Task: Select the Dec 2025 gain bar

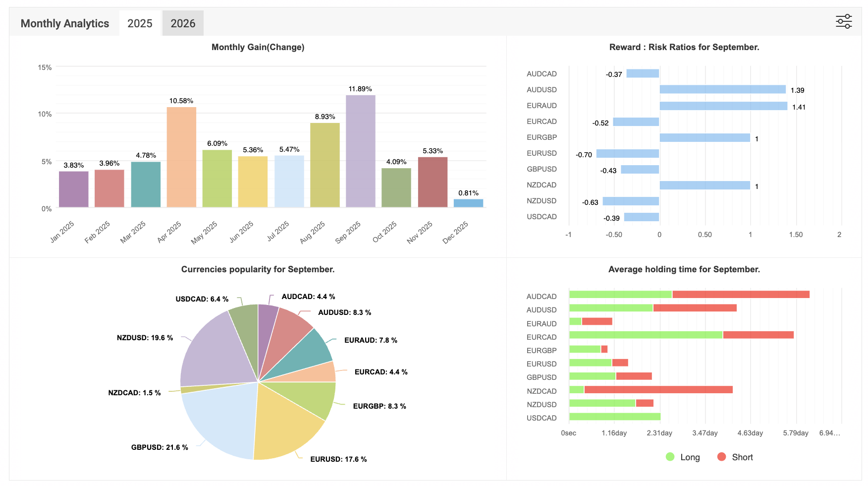Action: (x=468, y=203)
